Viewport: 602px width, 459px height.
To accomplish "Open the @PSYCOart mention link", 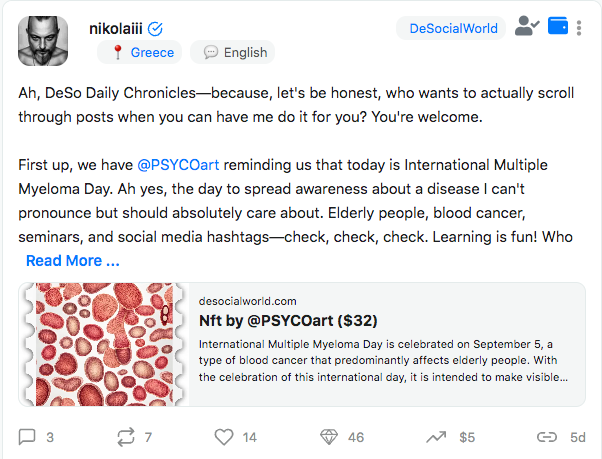I will (178, 164).
